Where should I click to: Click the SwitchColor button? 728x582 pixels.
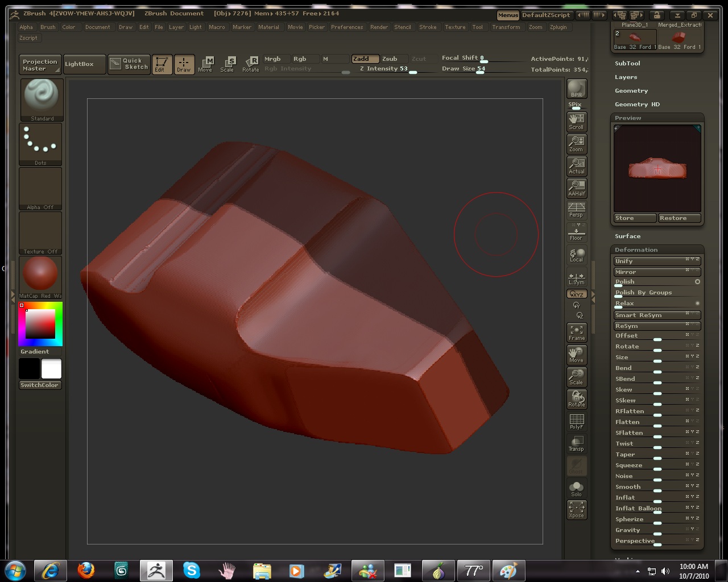pyautogui.click(x=40, y=385)
